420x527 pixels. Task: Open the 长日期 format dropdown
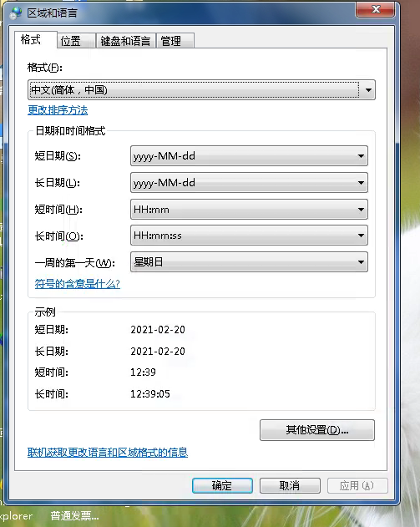click(249, 183)
